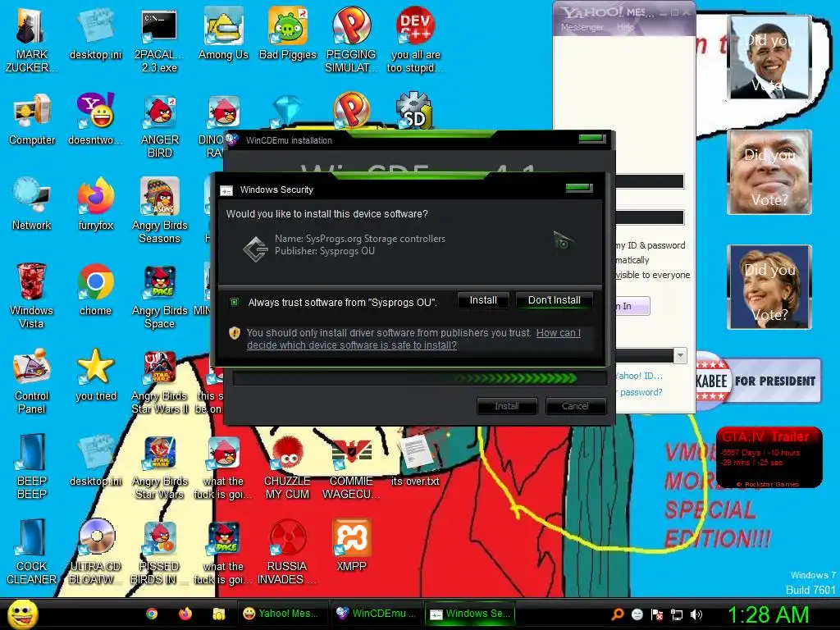Screen dimensions: 840x630
Task: Click the get a new Yahoo! ID link
Action: [639, 376]
